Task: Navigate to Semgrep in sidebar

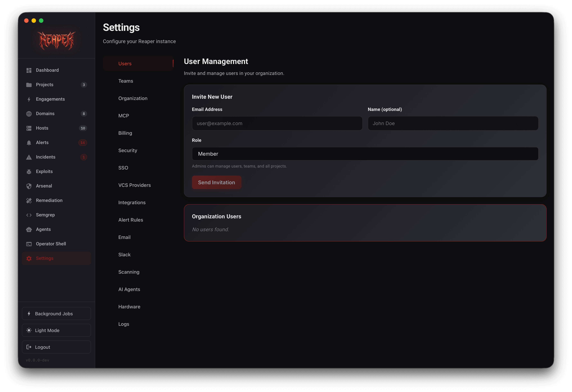Action: point(56,215)
